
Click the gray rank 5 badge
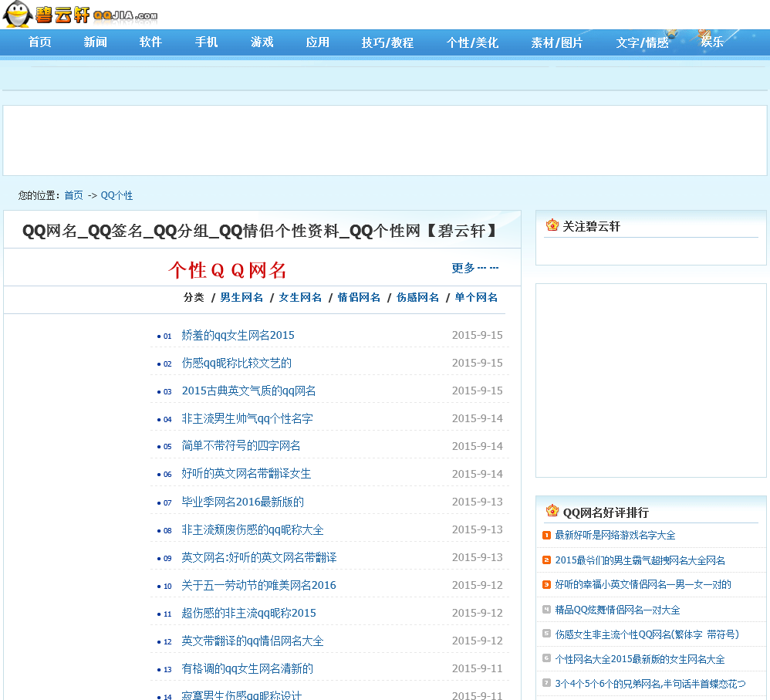tap(546, 634)
